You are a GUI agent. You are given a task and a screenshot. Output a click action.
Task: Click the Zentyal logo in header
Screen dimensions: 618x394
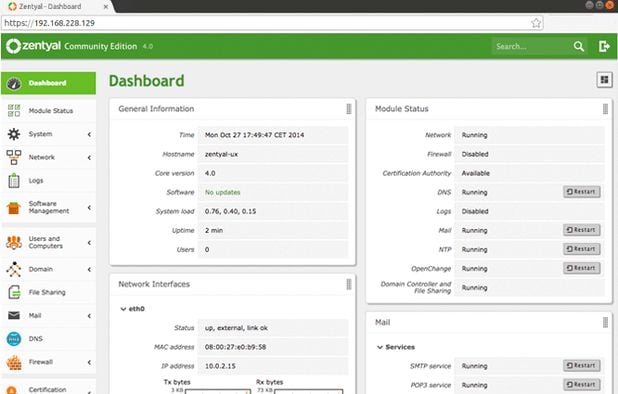(34, 46)
